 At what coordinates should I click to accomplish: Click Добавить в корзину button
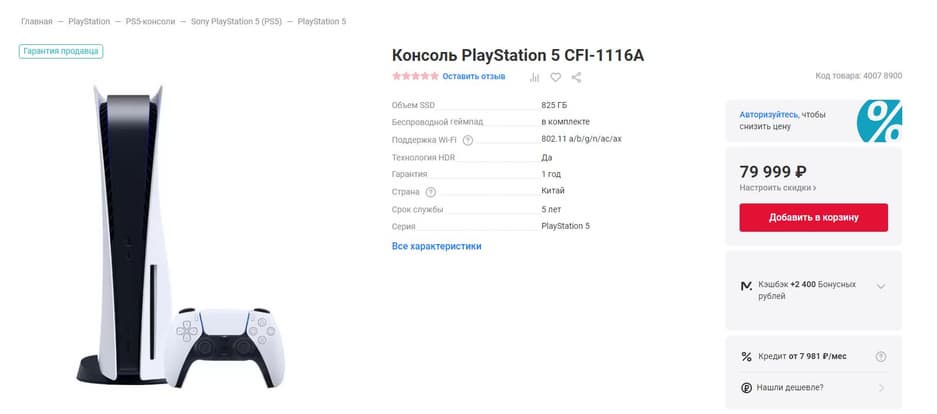click(x=813, y=217)
